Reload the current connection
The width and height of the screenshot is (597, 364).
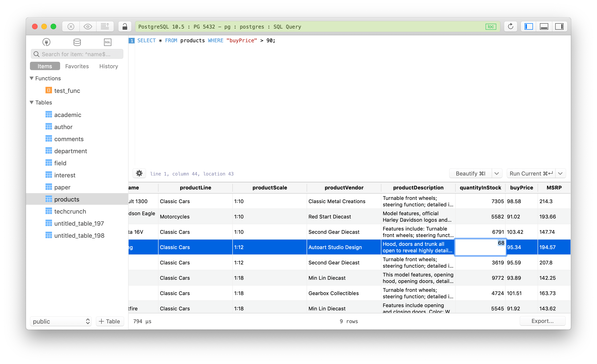tap(511, 26)
